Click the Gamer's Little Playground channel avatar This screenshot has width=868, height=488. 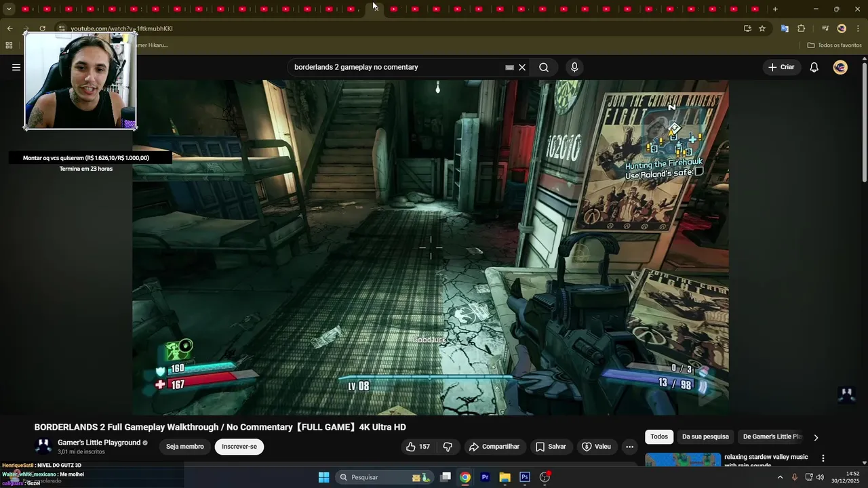coord(43,446)
